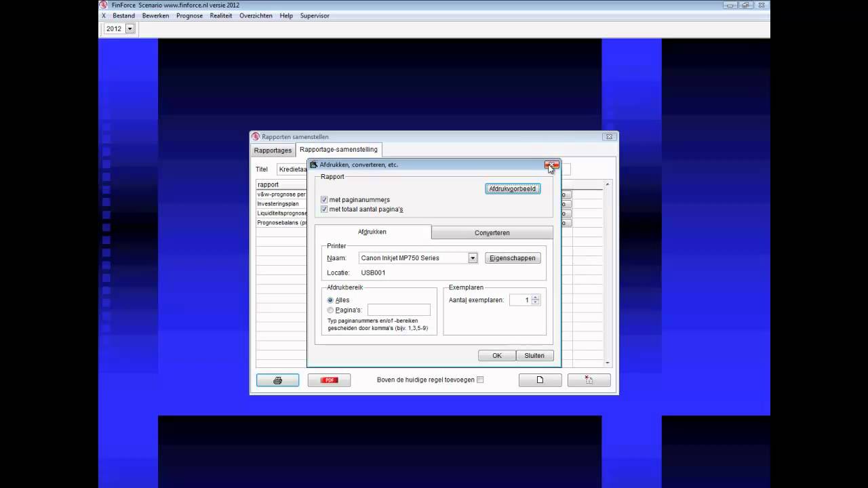
Task: Click the Rapporten samenstellen window icon
Action: (256, 136)
